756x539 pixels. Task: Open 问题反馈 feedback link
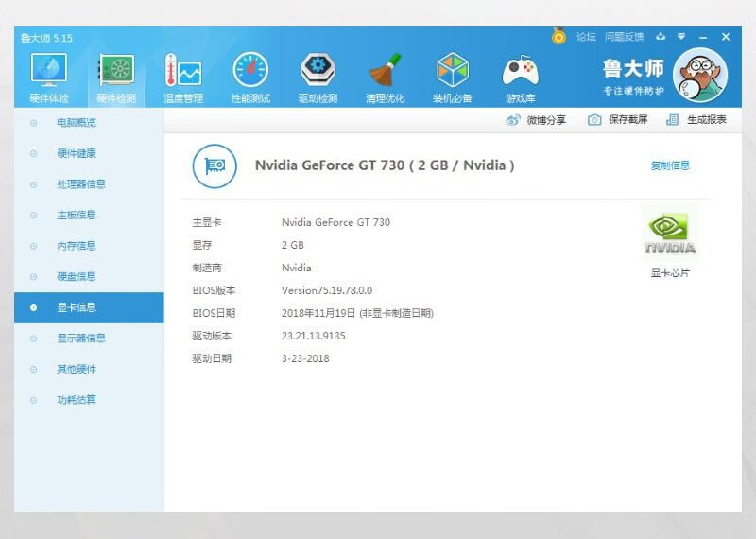[625, 37]
